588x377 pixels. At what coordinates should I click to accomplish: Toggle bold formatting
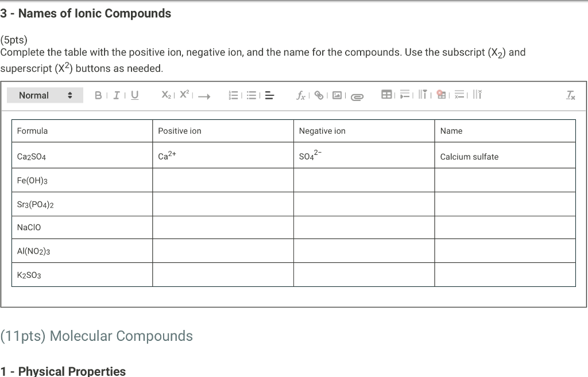[x=97, y=95]
